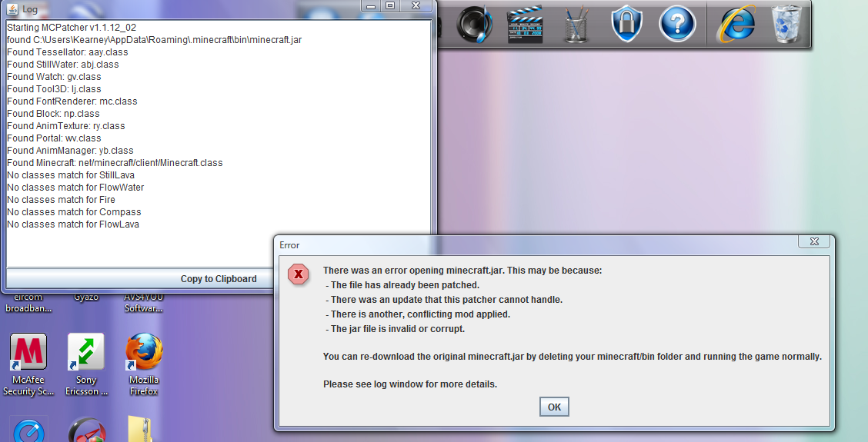Select the zipped folder desktop icon
Screen dimensions: 868x442
click(x=139, y=429)
